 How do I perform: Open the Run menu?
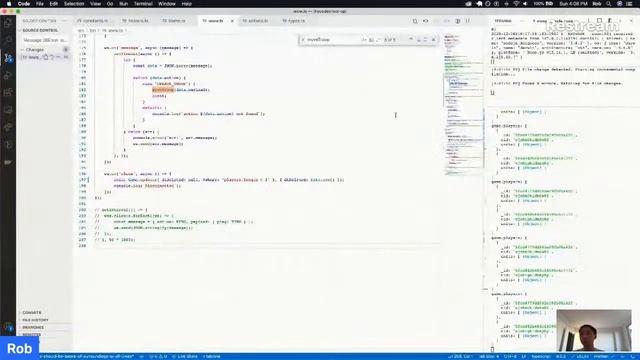coord(124,4)
